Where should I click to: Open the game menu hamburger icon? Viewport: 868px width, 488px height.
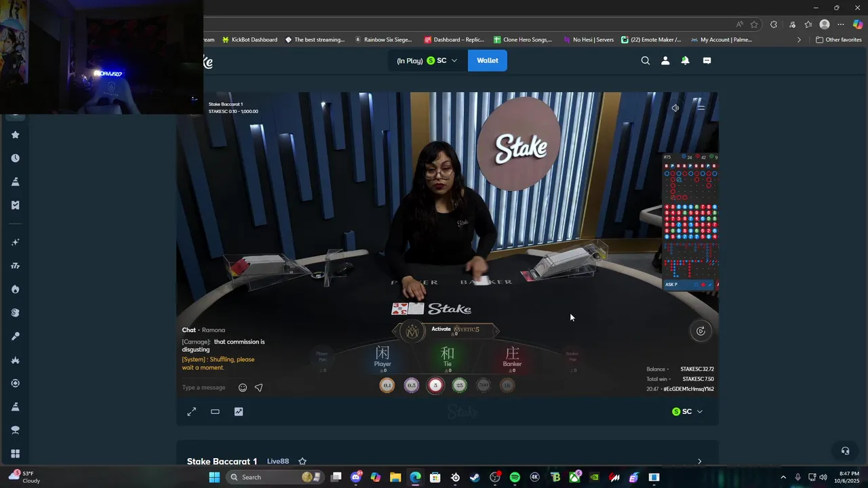[701, 108]
